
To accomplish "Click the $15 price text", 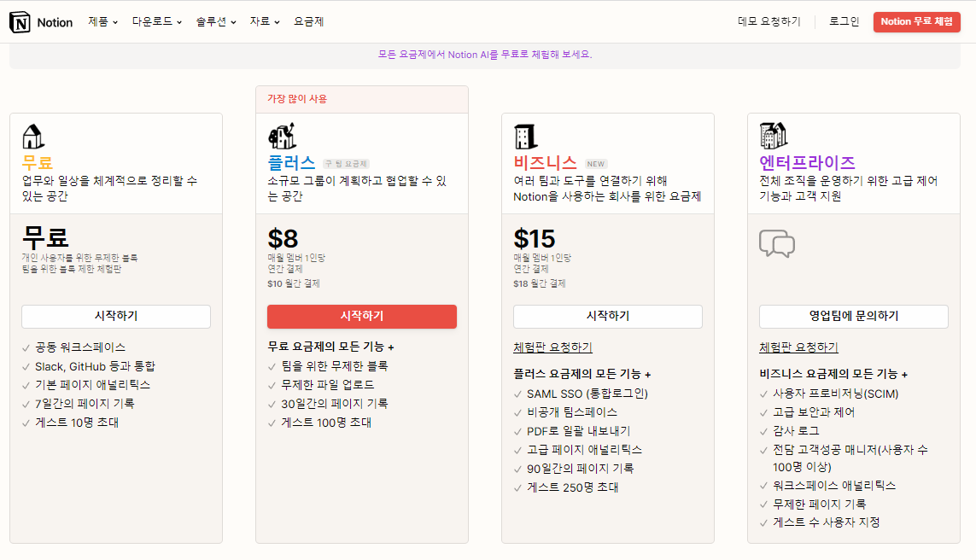I will tap(534, 239).
